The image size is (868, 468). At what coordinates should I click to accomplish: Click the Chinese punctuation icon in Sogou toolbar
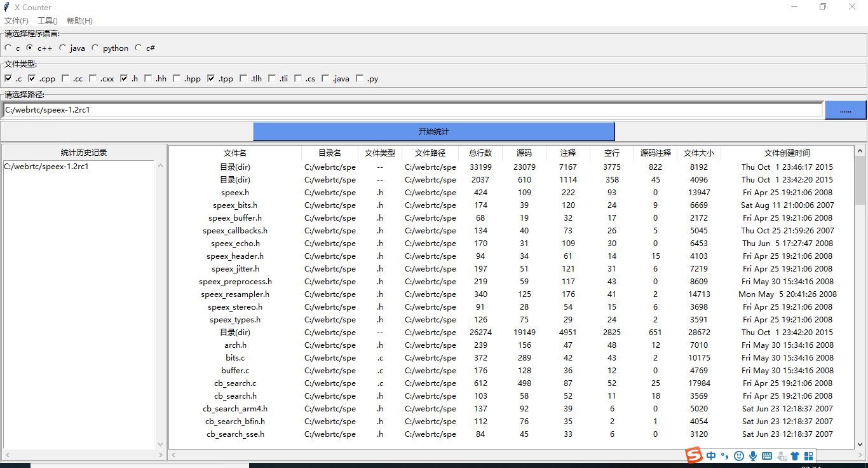point(725,456)
